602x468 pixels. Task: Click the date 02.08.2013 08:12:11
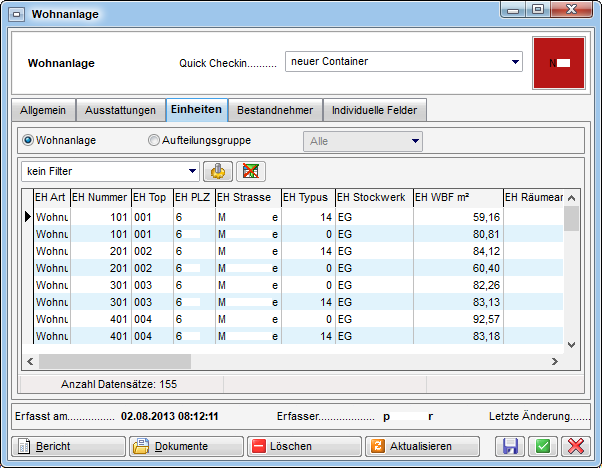tap(169, 416)
